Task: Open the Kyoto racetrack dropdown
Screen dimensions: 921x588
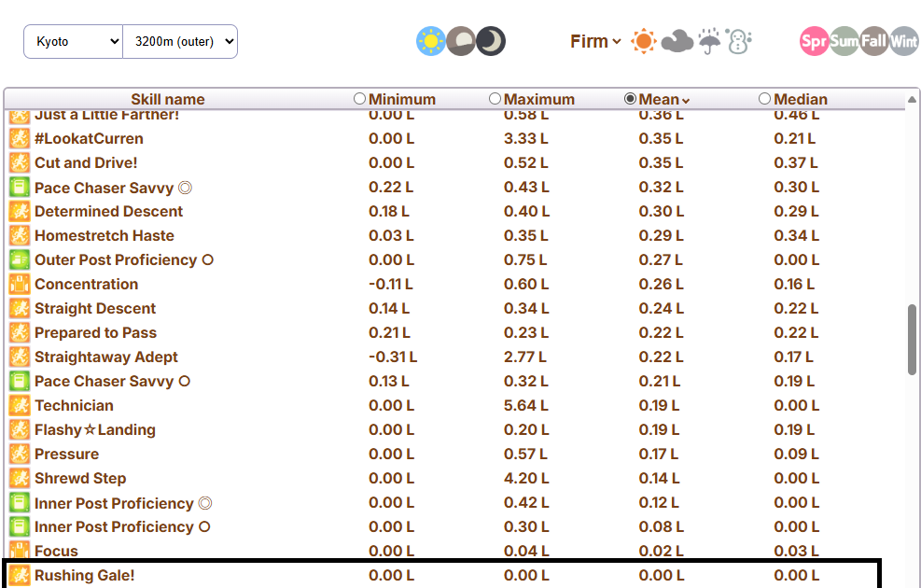Action: pos(73,42)
